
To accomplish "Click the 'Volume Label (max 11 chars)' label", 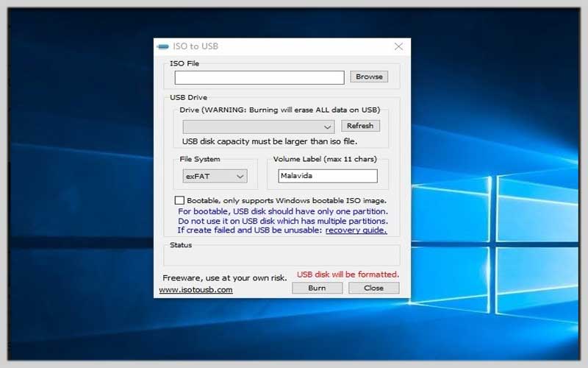I will tap(325, 159).
